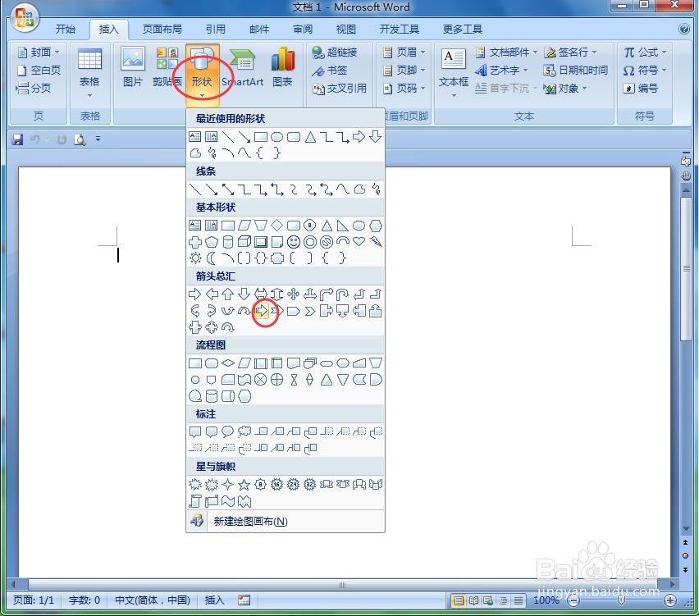This screenshot has width=699, height=616.
Task: Insert a SmartArt graphic
Action: pyautogui.click(x=243, y=67)
